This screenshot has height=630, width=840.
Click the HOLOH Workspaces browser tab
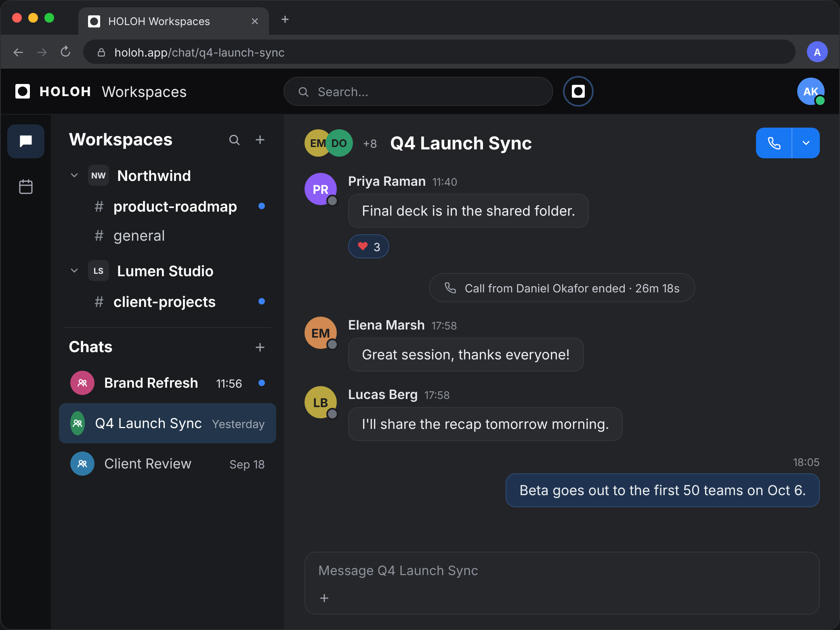pyautogui.click(x=174, y=21)
